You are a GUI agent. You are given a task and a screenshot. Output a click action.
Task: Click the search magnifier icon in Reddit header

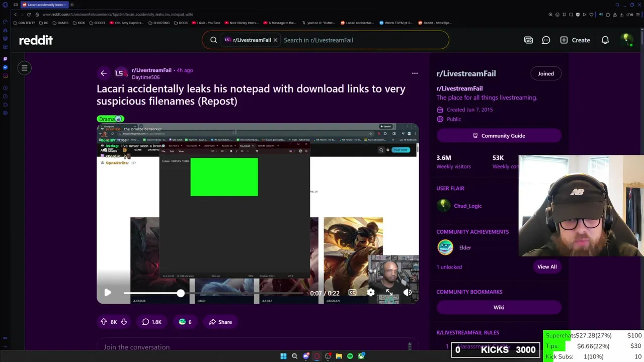point(213,40)
